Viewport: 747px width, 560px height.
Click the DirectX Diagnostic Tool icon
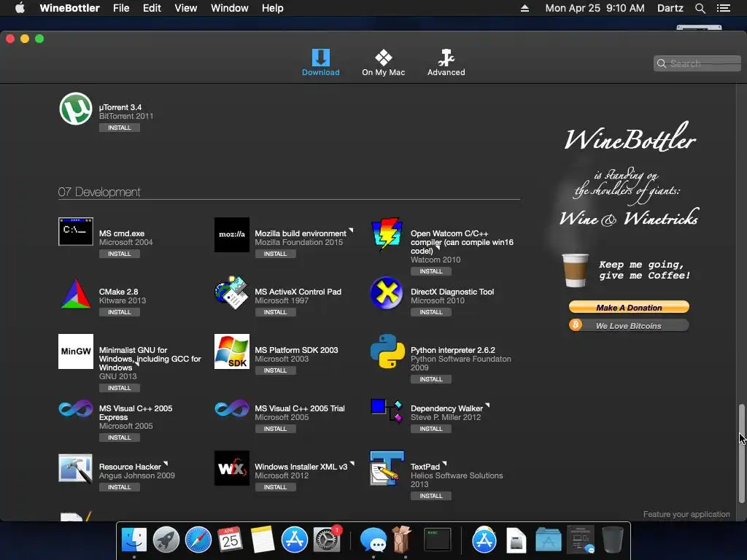coord(387,292)
